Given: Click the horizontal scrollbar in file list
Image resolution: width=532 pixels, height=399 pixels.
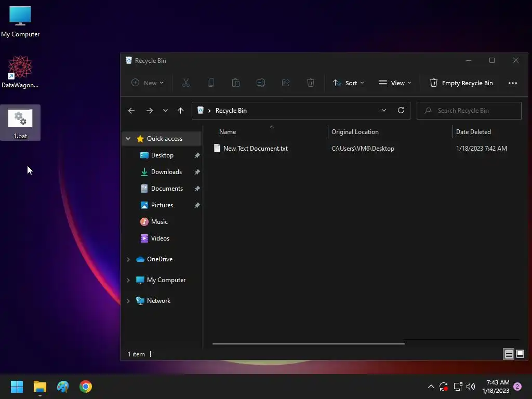Looking at the screenshot, I should click(309, 344).
